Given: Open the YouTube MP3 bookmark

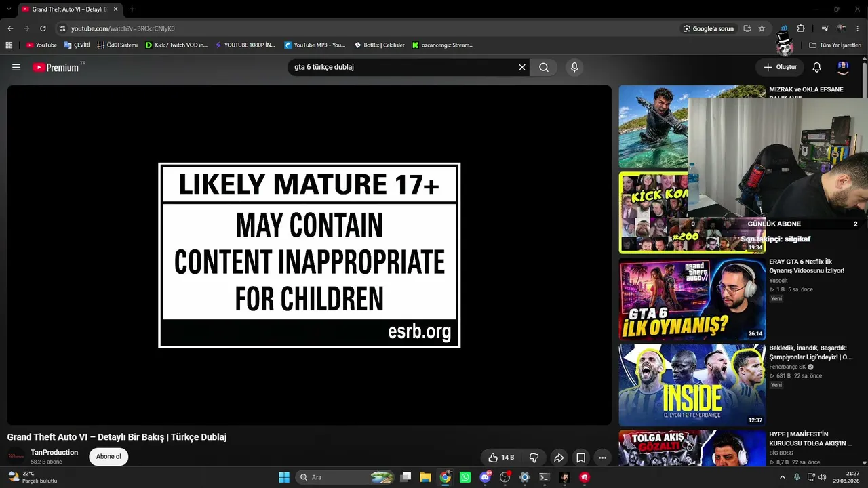Looking at the screenshot, I should pos(315,45).
